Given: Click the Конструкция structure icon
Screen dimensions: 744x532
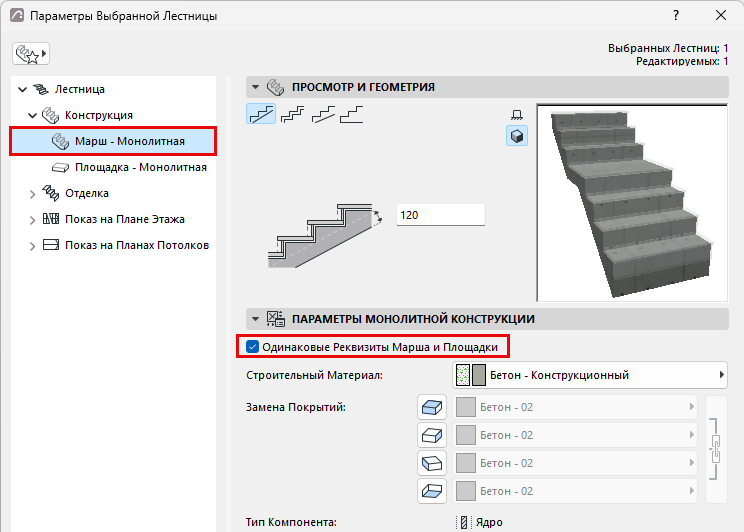Looking at the screenshot, I should point(50,115).
